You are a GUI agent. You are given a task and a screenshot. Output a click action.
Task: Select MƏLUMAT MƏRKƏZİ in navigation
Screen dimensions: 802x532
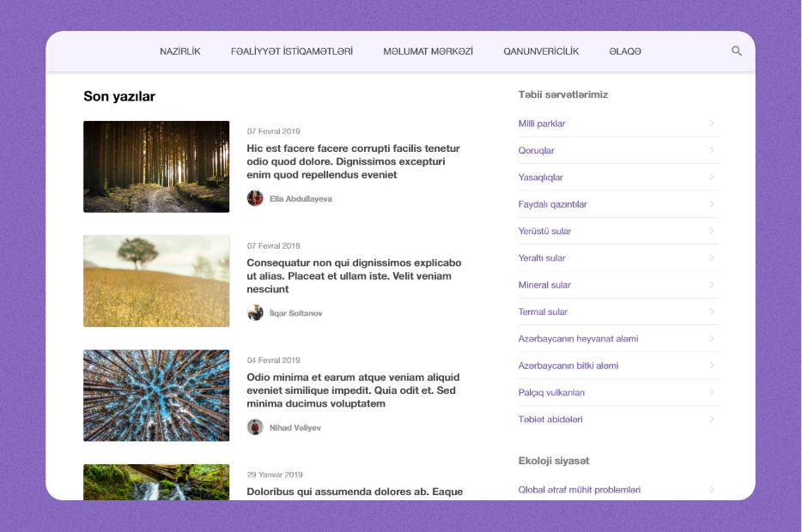click(x=428, y=51)
